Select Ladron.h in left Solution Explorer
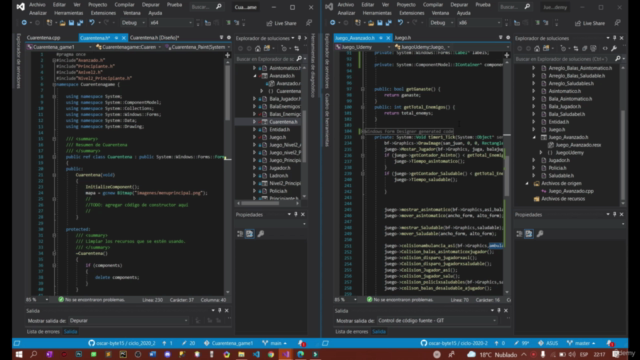640x360 pixels. pos(278,176)
